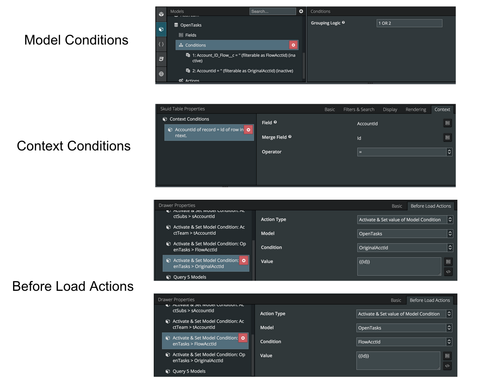The width and height of the screenshot is (490, 384).
Task: Click the Value textarea in lower Drawer panel
Action: (x=398, y=360)
